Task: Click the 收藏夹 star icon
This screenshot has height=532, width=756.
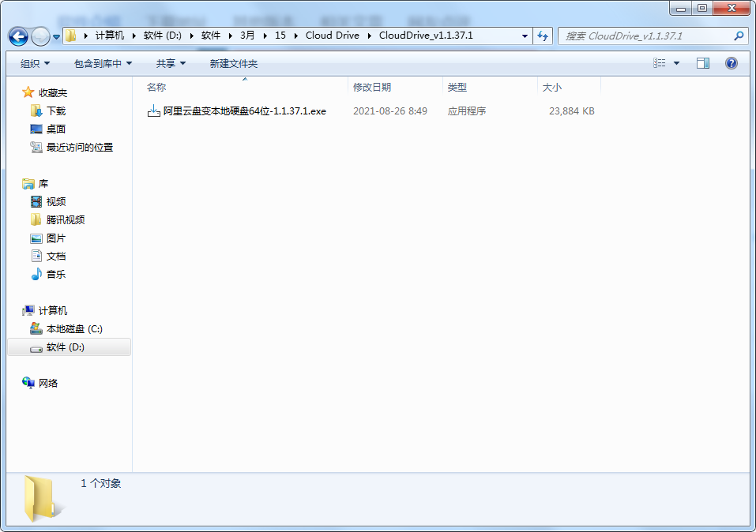Action: click(x=28, y=92)
